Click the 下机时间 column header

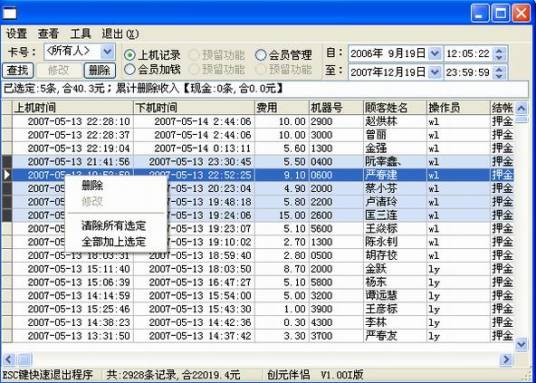[x=194, y=108]
